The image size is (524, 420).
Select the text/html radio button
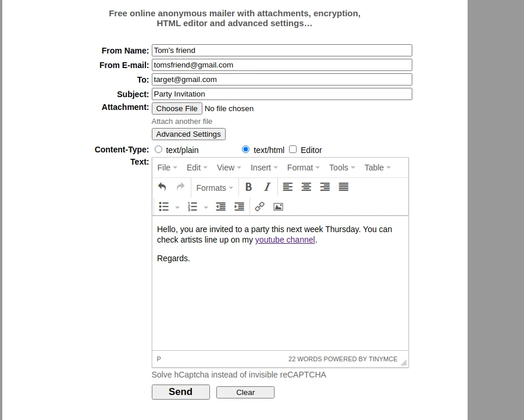pyautogui.click(x=245, y=150)
